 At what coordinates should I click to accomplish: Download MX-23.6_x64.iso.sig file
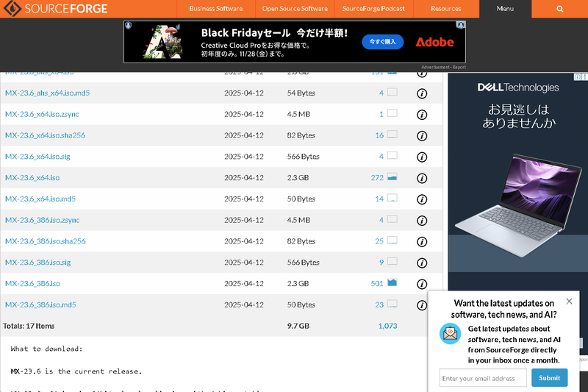tap(37, 157)
